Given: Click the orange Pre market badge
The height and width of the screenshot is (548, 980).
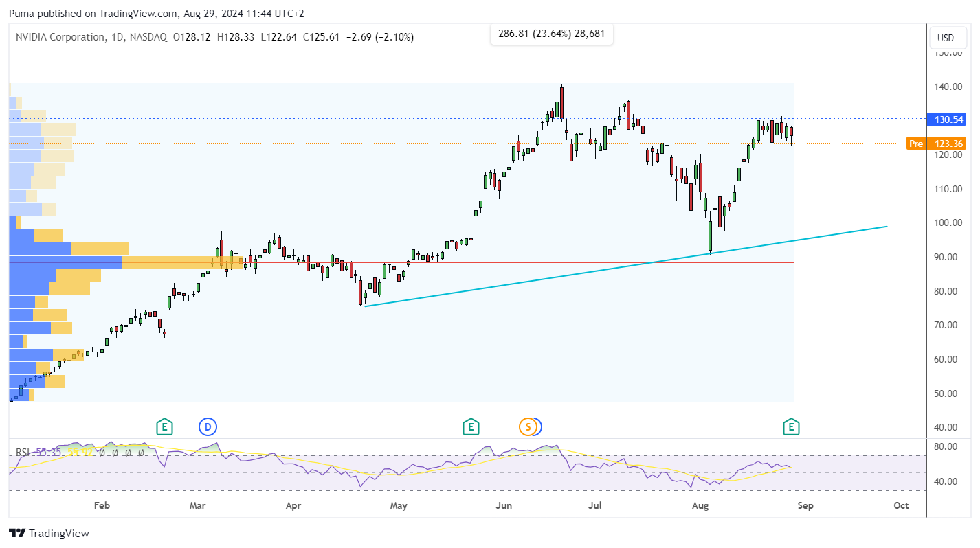Looking at the screenshot, I should tap(916, 144).
